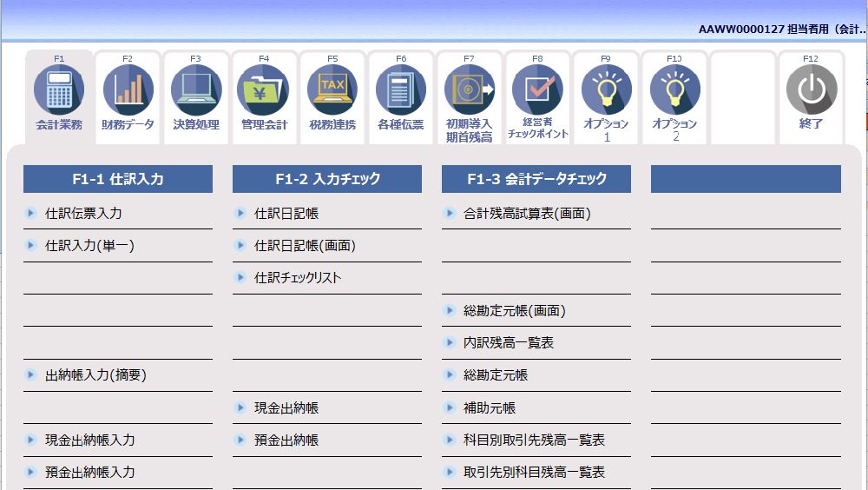Viewport: 868px width, 490px height.
Task: Open 合計残高試算表(画面) link
Action: point(527,214)
